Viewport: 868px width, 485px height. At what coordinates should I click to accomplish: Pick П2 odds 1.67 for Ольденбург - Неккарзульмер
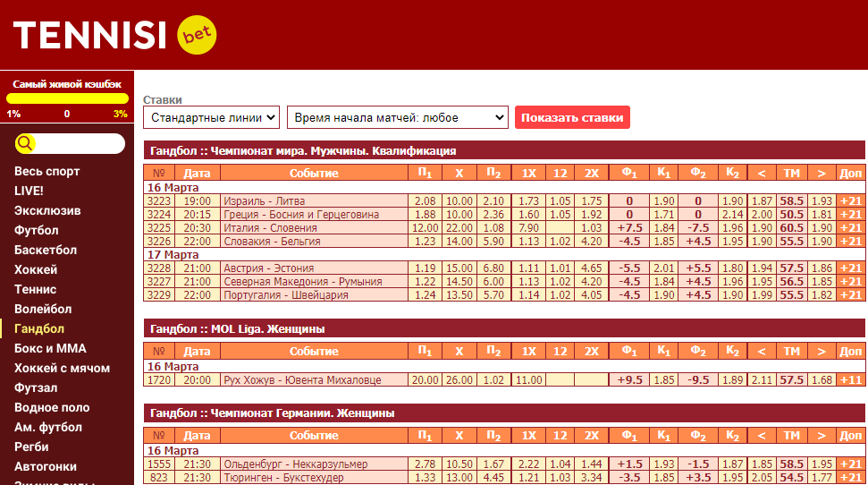click(x=493, y=464)
